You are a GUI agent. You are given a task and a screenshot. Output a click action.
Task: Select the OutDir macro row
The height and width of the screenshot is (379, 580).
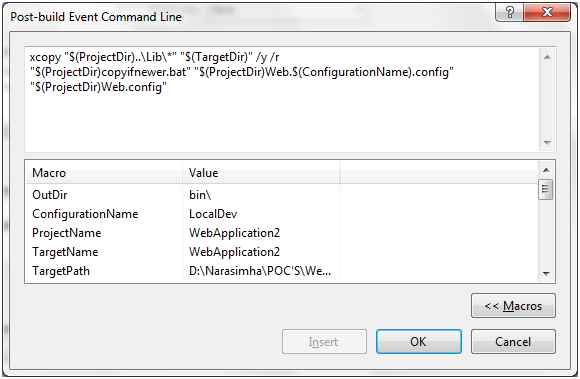pos(282,195)
